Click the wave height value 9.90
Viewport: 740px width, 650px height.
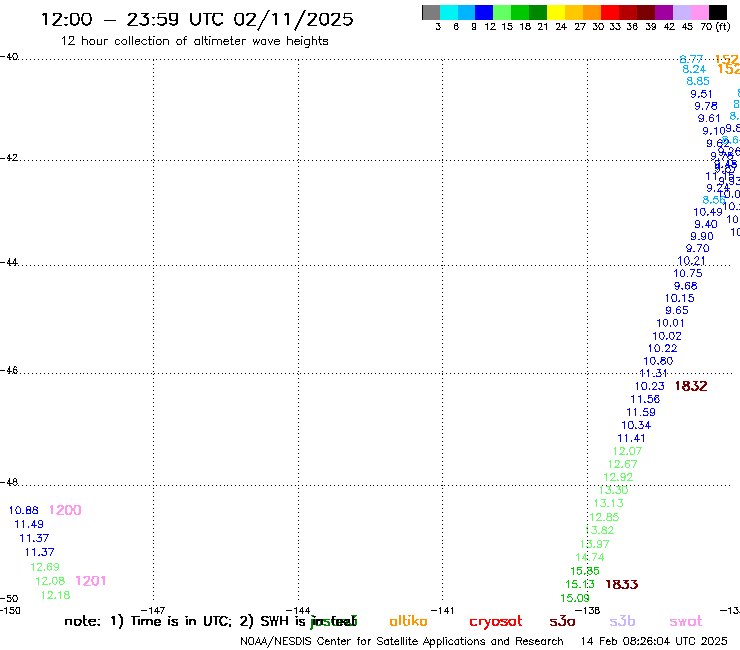[702, 236]
